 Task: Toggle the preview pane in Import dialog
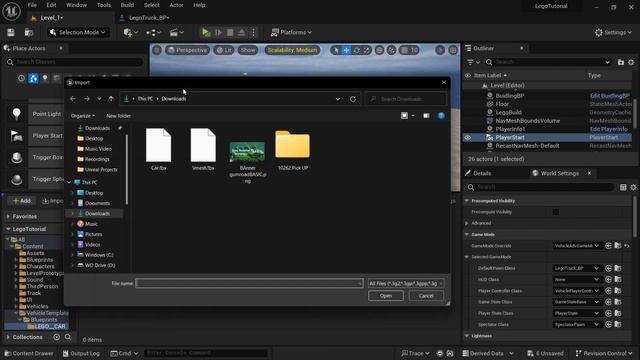(x=426, y=116)
